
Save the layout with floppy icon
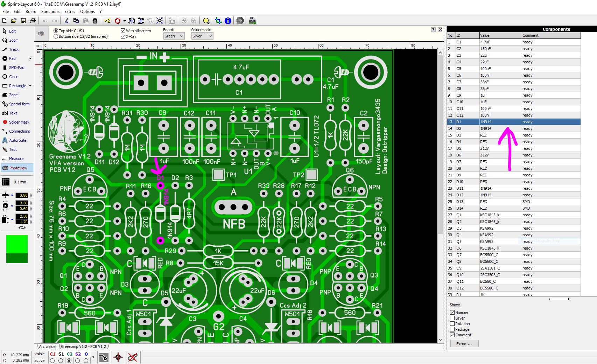coord(23,21)
